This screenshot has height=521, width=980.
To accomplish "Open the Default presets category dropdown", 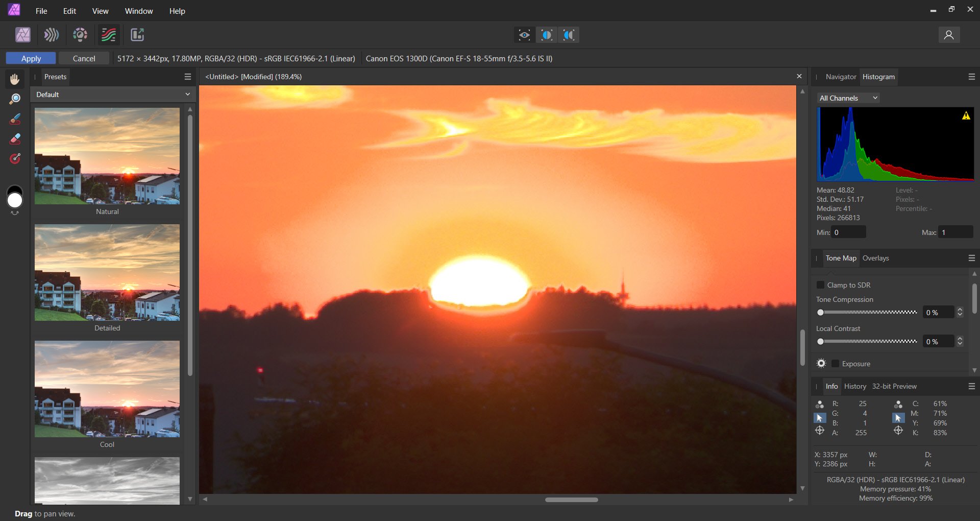I will tap(113, 94).
